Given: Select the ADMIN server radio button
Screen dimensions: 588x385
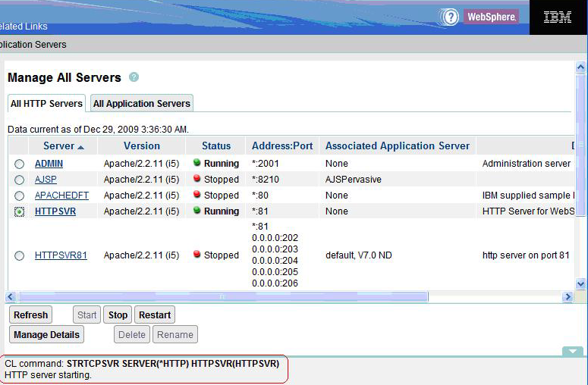Looking at the screenshot, I should point(19,164).
